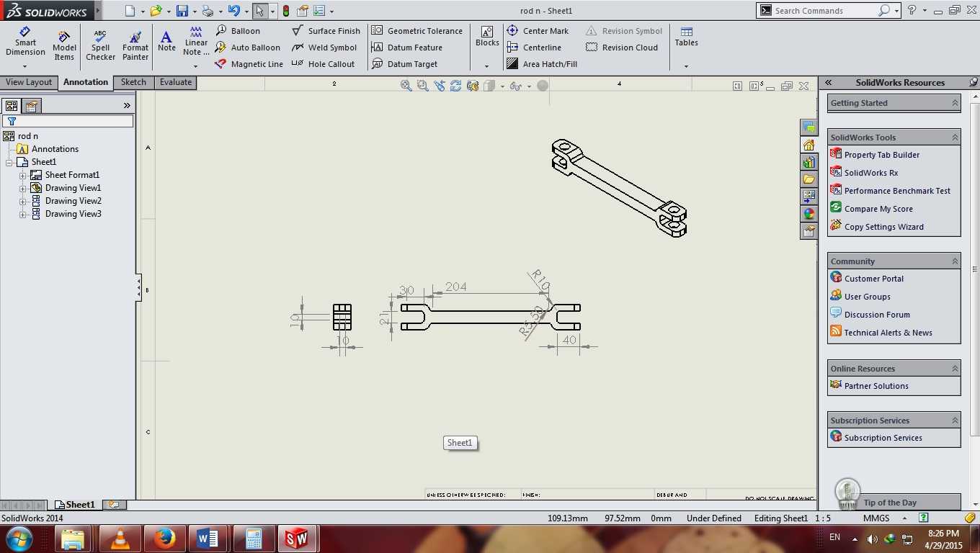
Task: Select the Area Hatch/Fill tool
Action: click(542, 64)
